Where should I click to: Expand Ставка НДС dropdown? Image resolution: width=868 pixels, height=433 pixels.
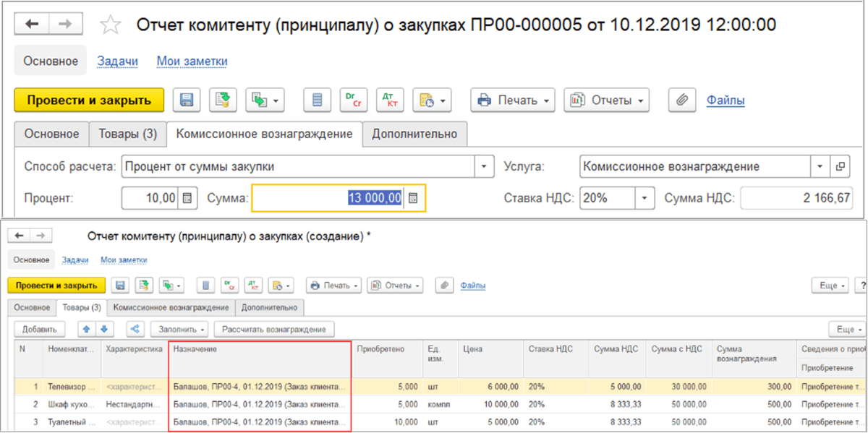pyautogui.click(x=644, y=197)
